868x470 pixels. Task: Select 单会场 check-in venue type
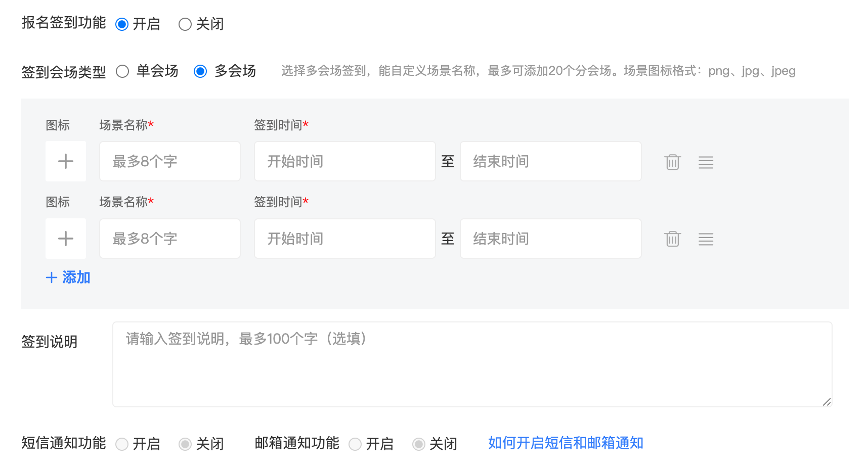coord(122,71)
